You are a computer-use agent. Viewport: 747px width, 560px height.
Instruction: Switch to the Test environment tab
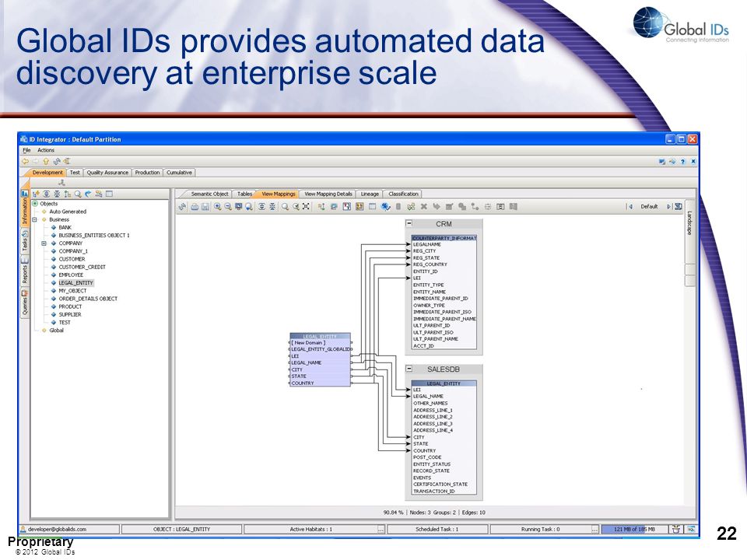pyautogui.click(x=75, y=173)
